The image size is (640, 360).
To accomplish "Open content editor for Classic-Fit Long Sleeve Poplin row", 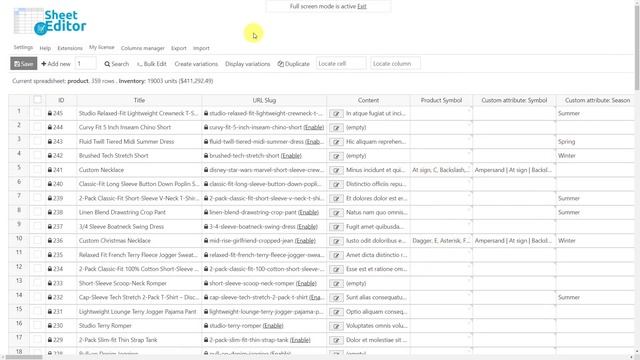I will point(336,184).
